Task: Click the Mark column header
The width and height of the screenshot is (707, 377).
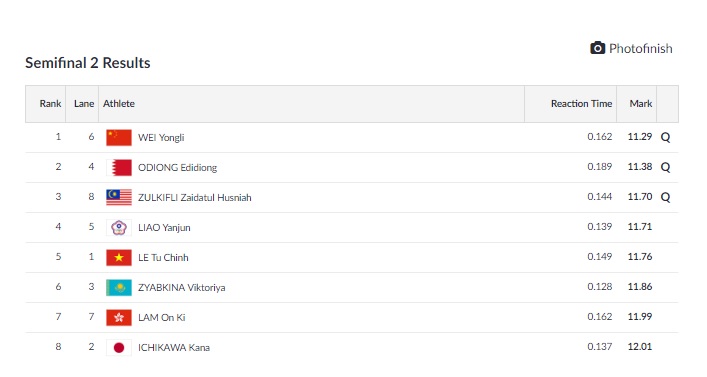Action: pos(641,103)
